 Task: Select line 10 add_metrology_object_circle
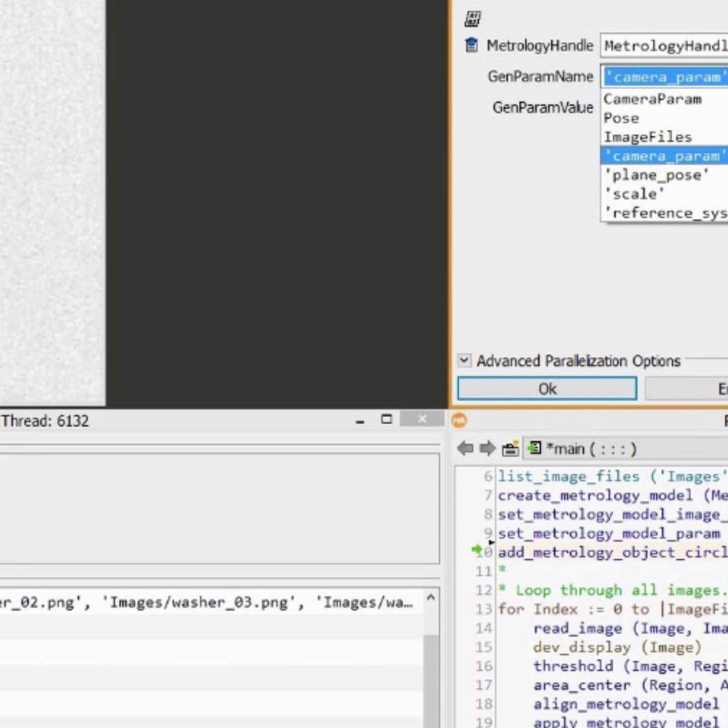point(613,552)
